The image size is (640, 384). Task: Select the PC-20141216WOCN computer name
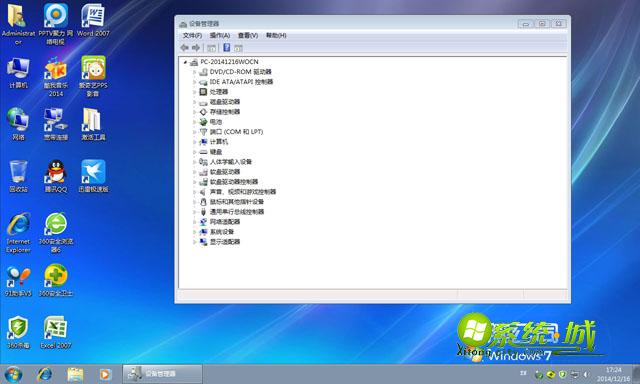point(229,62)
